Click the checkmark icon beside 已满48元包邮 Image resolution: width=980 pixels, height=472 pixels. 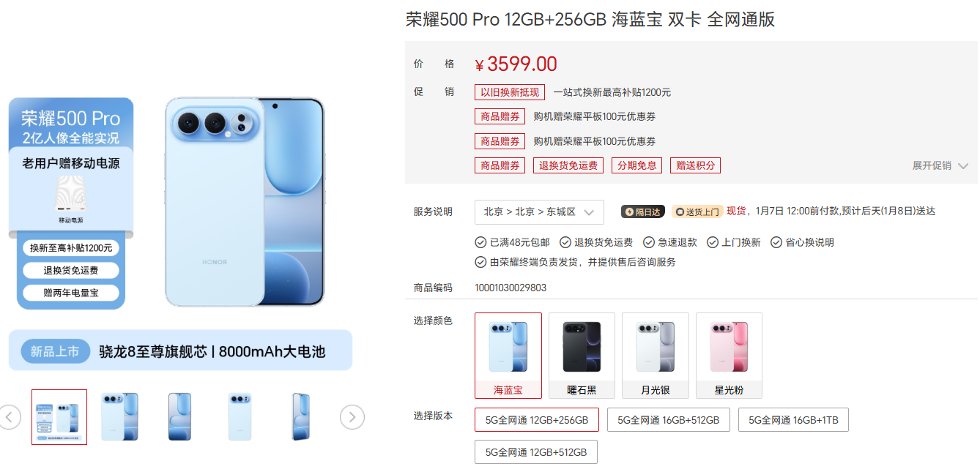(x=480, y=242)
